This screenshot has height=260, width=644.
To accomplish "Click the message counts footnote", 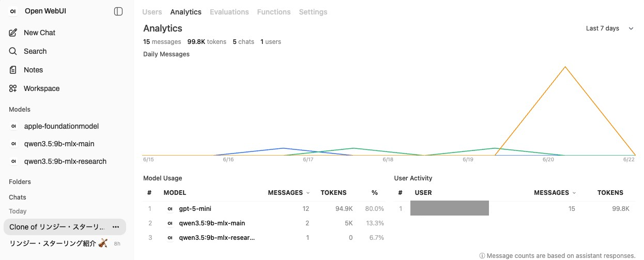I will [x=558, y=255].
